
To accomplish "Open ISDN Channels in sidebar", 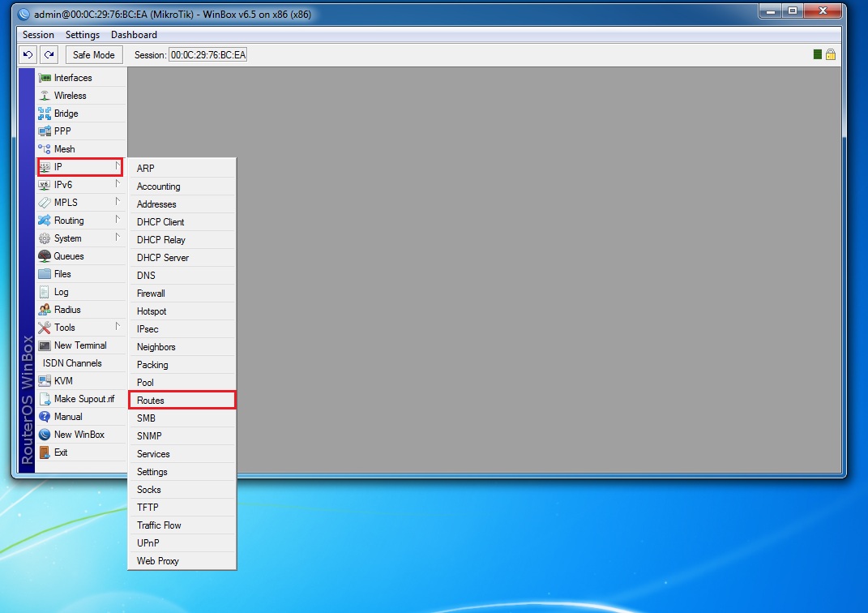I will coord(81,363).
